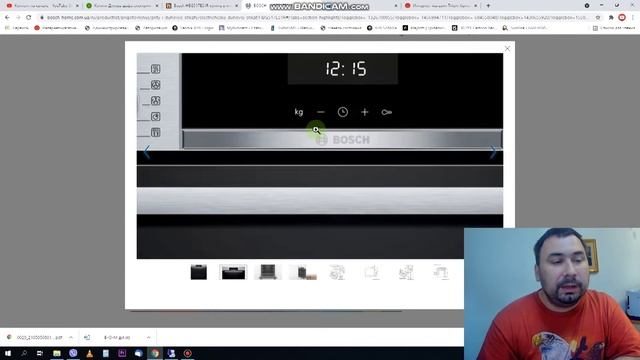Viewport: 640px width, 360px height.
Task: Bookmark this page with the star icon
Action: tap(598, 18)
